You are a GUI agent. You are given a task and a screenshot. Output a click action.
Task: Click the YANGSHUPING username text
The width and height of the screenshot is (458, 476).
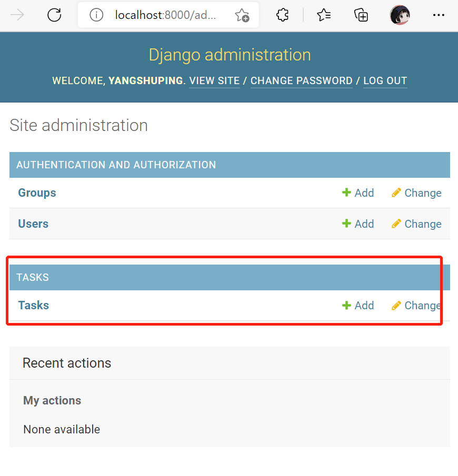click(146, 81)
